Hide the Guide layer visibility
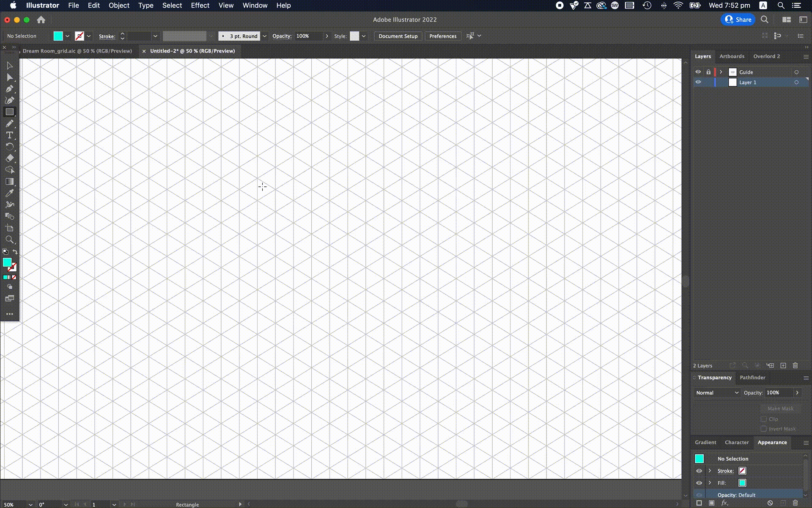812x508 pixels. coord(698,72)
